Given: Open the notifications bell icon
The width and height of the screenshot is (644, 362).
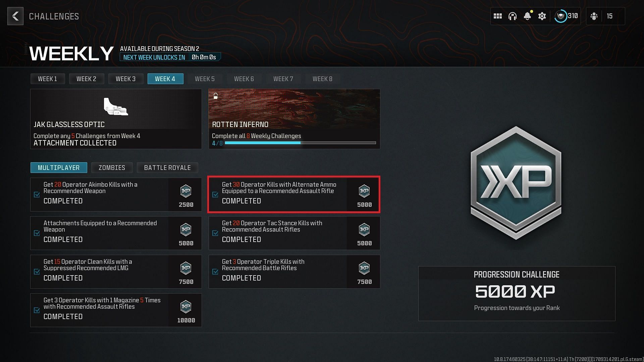Looking at the screenshot, I should pos(528,16).
